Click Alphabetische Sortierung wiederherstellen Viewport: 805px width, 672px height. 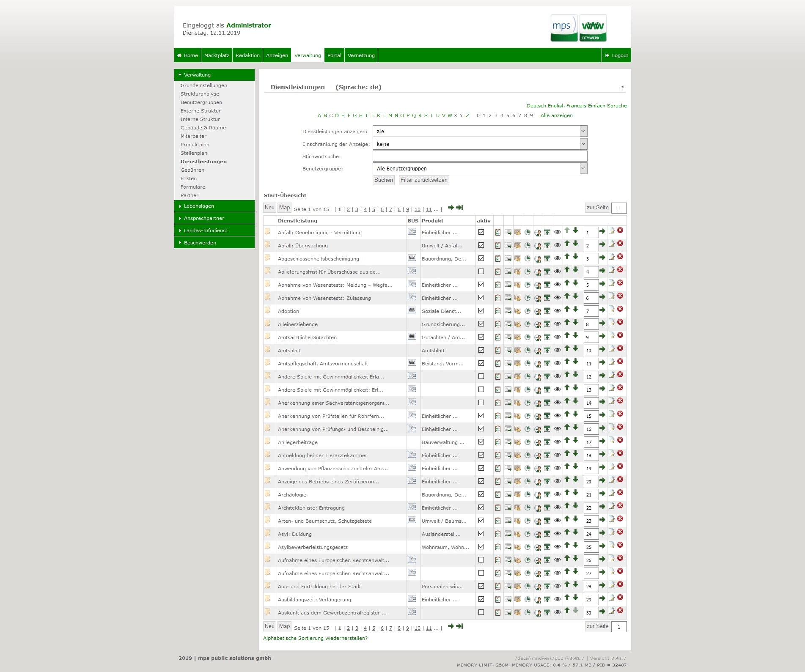(x=315, y=638)
